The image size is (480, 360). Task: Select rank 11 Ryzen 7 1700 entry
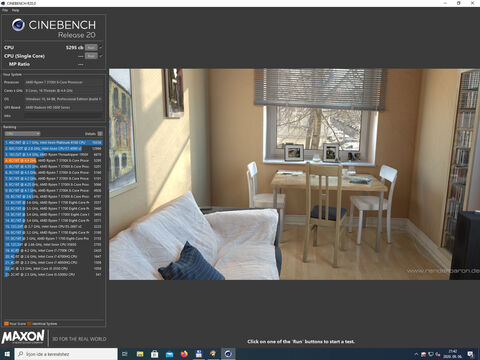(53, 203)
